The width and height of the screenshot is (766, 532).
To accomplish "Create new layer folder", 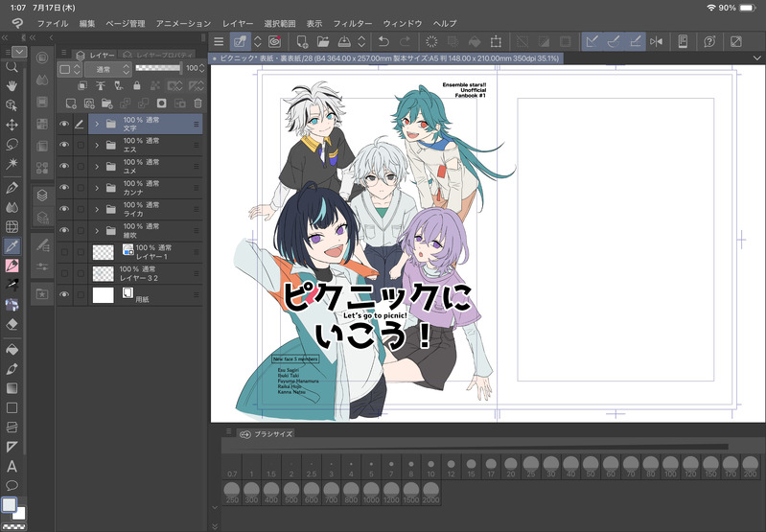I will tap(107, 104).
